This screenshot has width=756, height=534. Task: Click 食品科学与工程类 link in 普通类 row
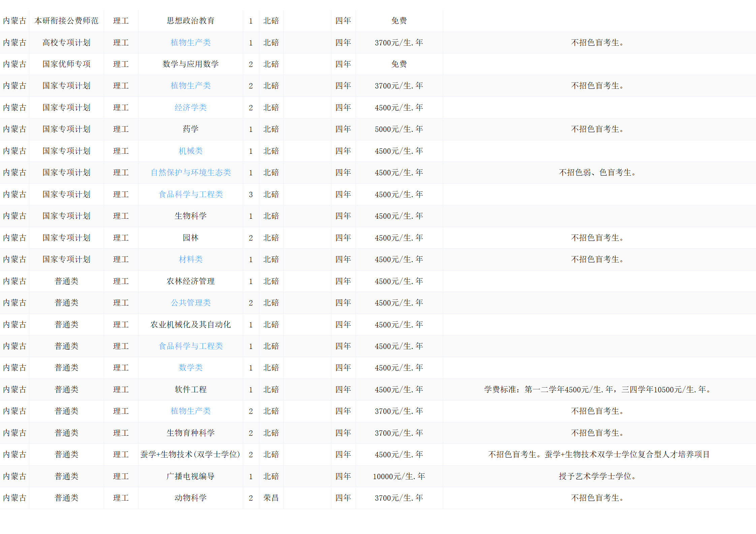[191, 346]
